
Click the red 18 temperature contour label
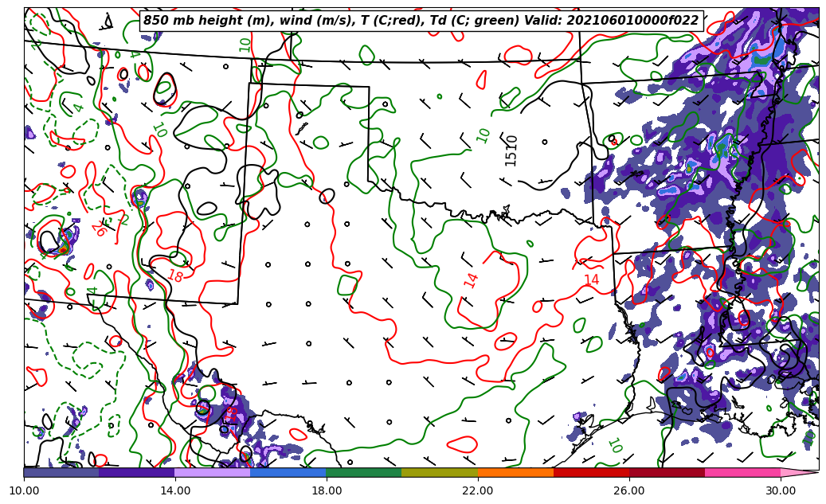(175, 276)
